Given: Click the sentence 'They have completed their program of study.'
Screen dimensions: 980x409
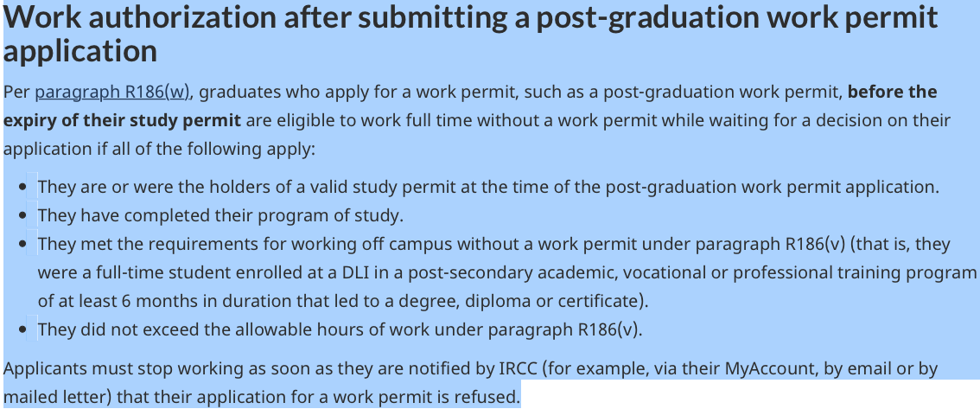Looking at the screenshot, I should click(220, 216).
